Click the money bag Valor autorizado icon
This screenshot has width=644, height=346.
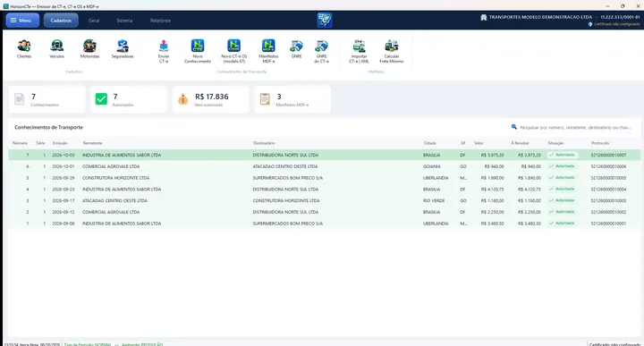click(x=183, y=99)
